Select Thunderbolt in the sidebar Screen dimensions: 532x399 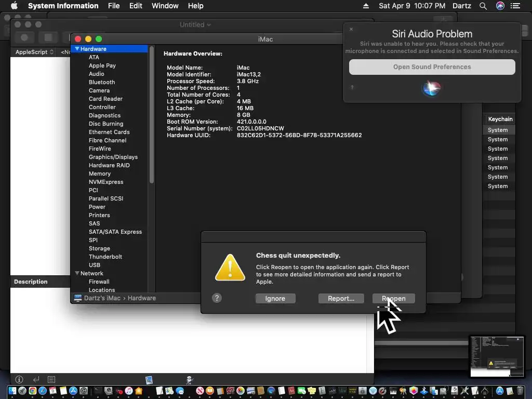pos(105,257)
